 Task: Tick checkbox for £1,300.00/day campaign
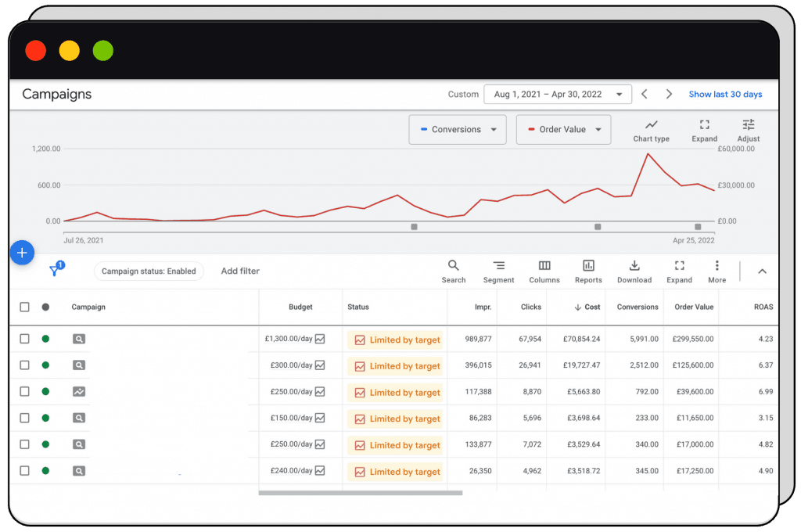tap(24, 339)
